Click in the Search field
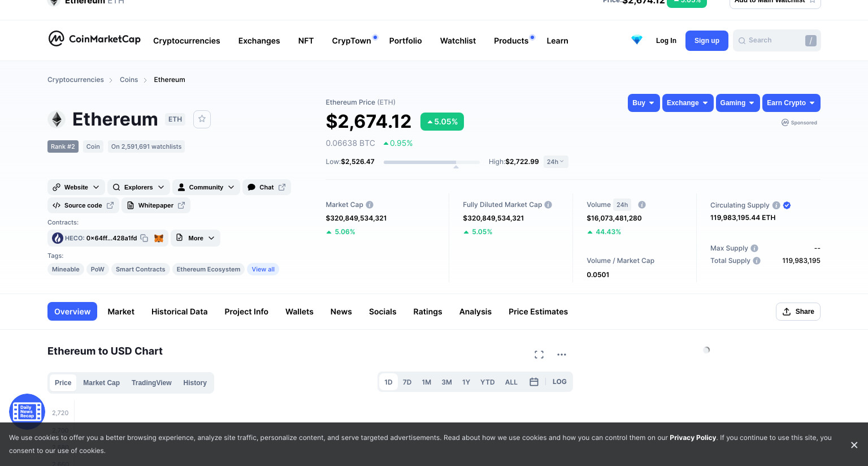This screenshot has height=466, width=868. pyautogui.click(x=776, y=41)
